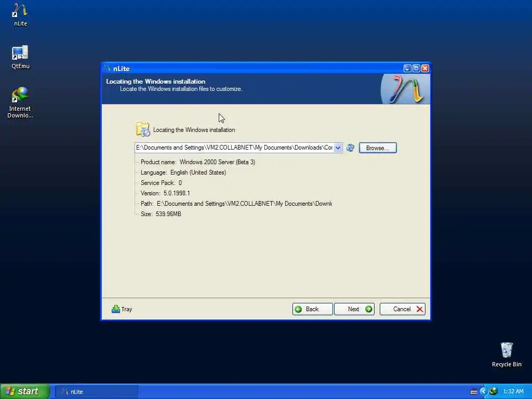
Task: Click the Size: 539.96MB line
Action: point(161,214)
